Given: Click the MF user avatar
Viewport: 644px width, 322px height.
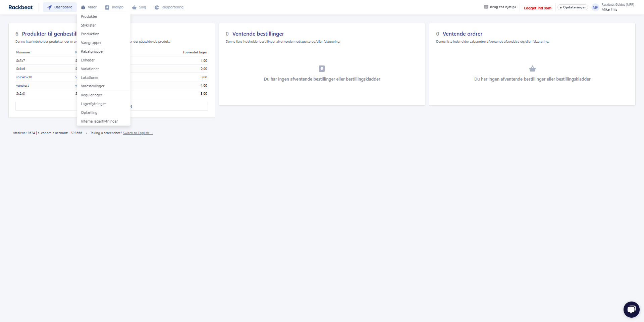Looking at the screenshot, I should [x=595, y=7].
